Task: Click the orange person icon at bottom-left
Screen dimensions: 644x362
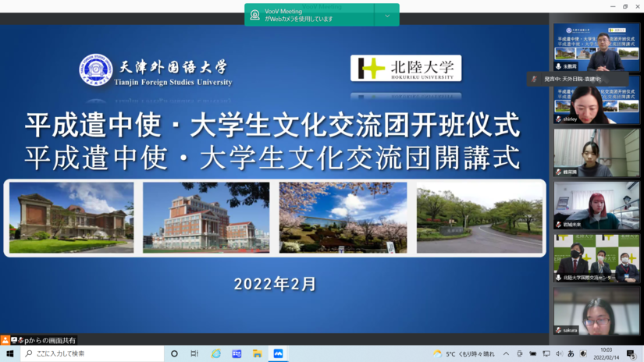Action: 5,340
